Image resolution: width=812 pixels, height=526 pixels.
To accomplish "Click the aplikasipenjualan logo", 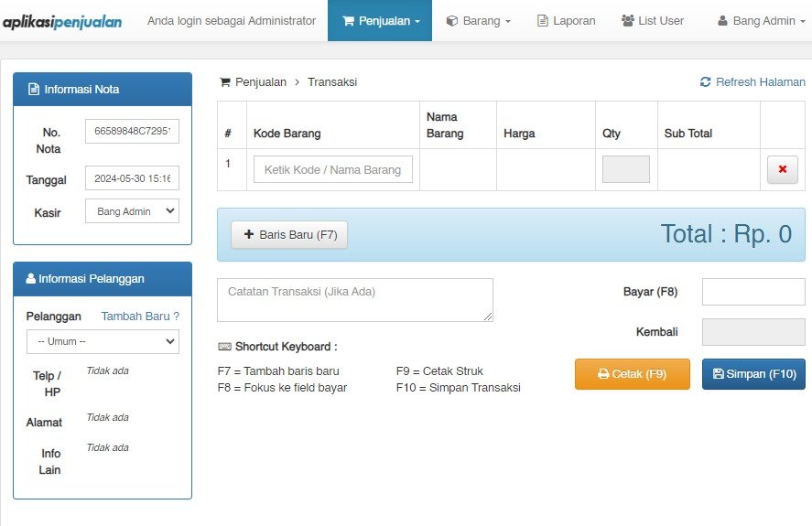I will click(62, 22).
